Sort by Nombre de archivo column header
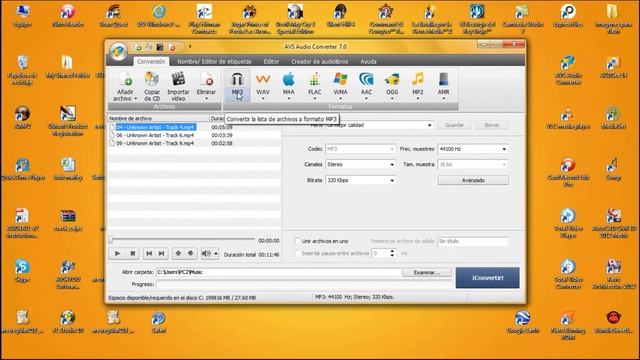 [158, 118]
